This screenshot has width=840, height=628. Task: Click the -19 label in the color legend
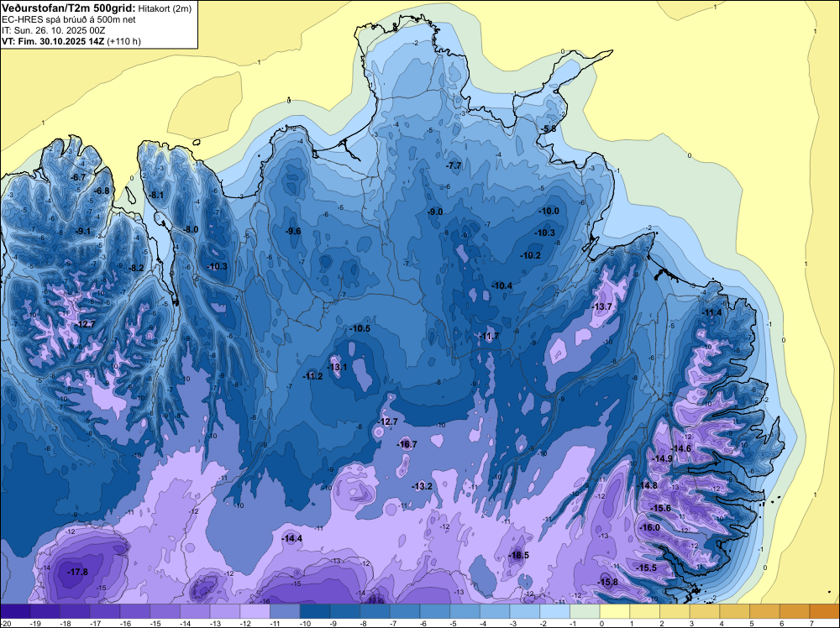pyautogui.click(x=35, y=624)
